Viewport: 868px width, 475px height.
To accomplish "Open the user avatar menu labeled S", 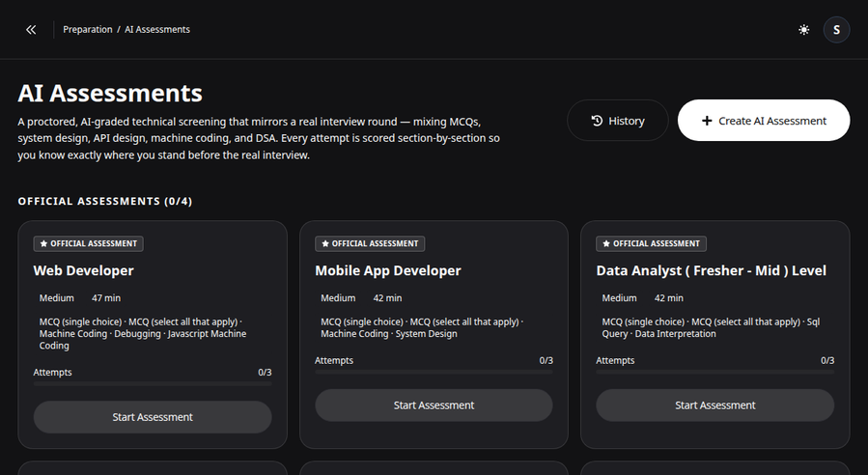I will pos(836,30).
